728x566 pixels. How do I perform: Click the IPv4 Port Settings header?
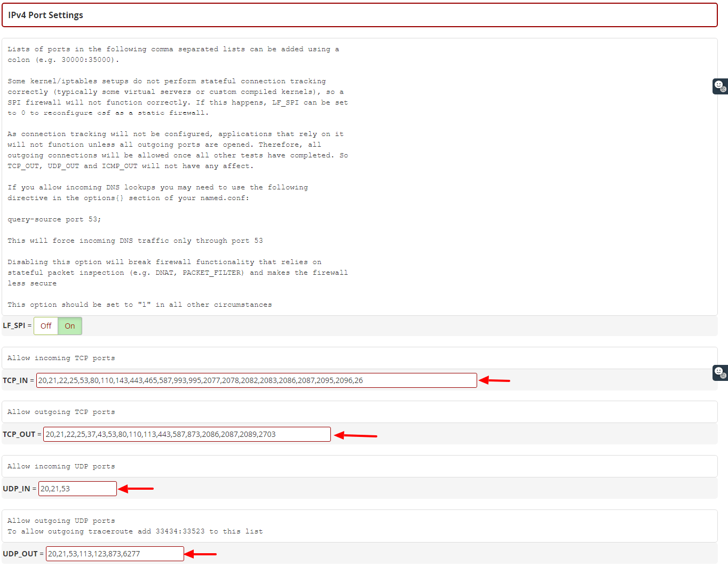point(46,15)
